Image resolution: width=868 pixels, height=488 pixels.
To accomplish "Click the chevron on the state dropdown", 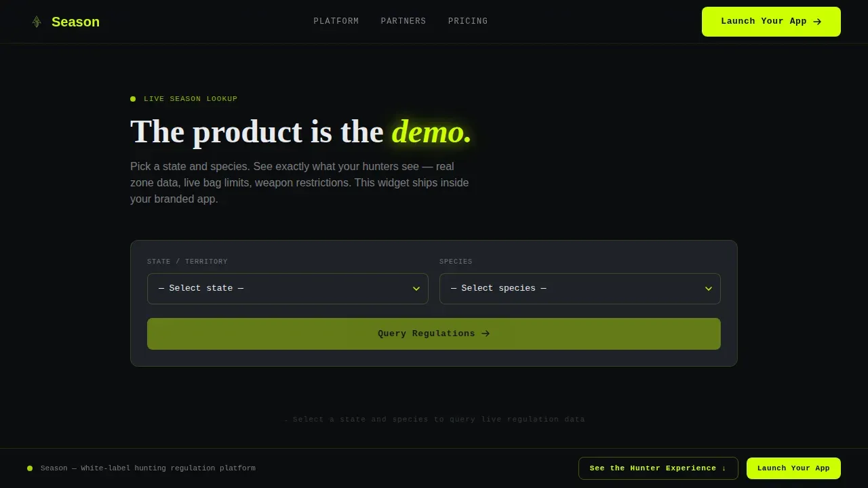I will [x=416, y=289].
